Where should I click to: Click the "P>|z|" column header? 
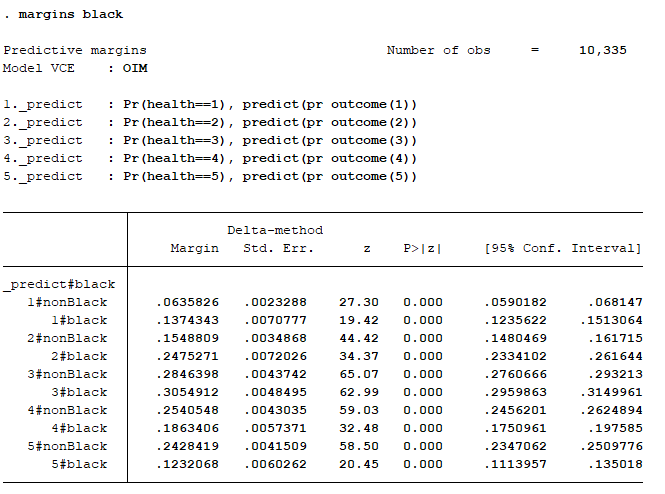pyautogui.click(x=422, y=249)
